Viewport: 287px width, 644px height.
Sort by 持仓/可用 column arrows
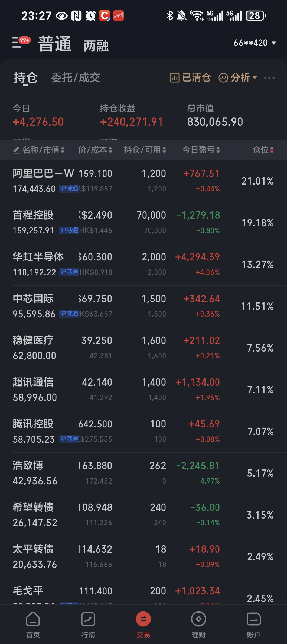point(164,150)
